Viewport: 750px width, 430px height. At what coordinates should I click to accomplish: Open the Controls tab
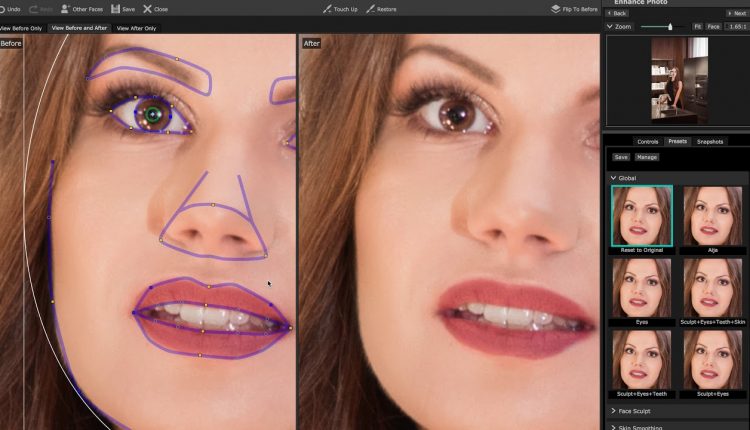coord(647,142)
